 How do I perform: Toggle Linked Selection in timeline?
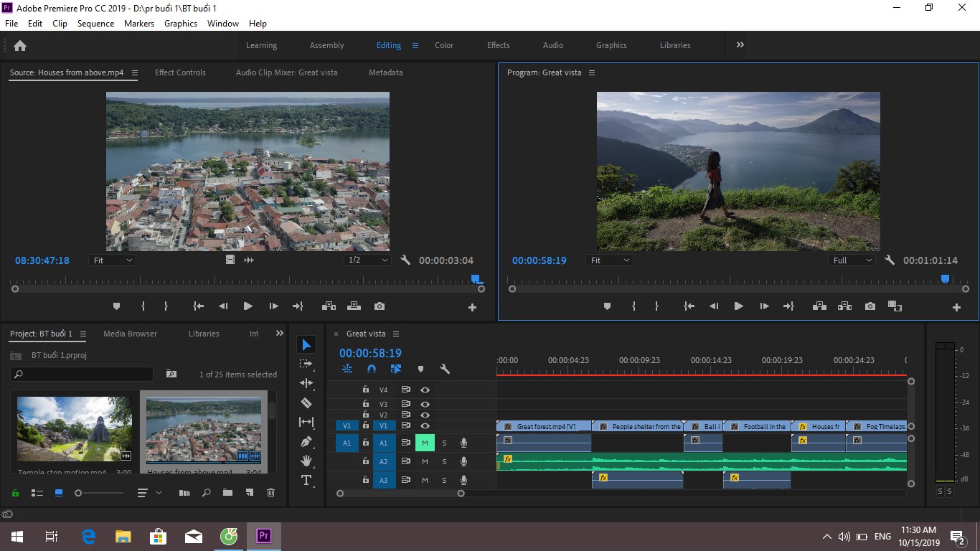coord(396,369)
